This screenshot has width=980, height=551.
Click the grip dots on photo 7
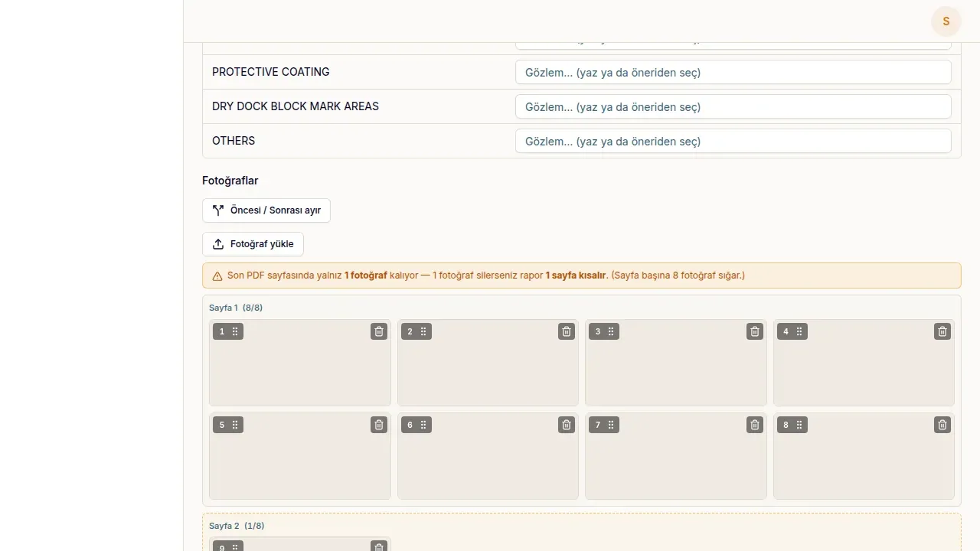(611, 425)
